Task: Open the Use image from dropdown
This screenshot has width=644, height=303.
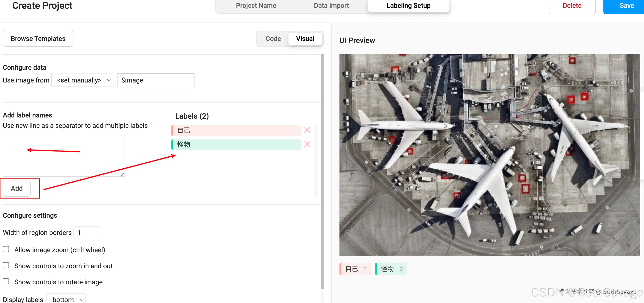Action: (x=82, y=80)
